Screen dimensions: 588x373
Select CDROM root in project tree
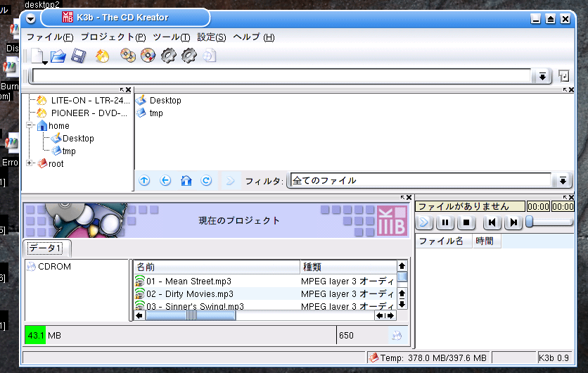point(49,267)
